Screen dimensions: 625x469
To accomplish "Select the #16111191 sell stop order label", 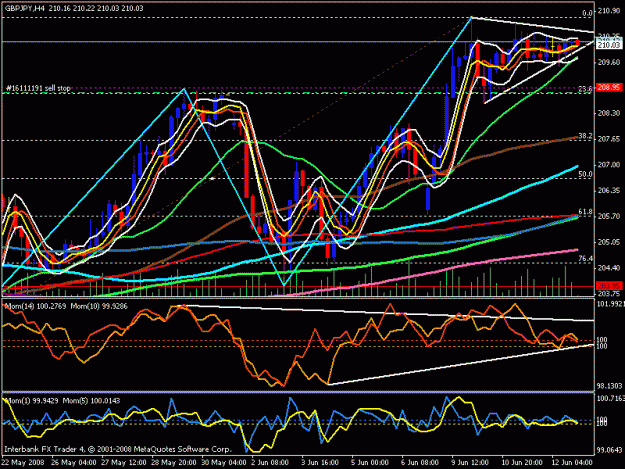I will pos(38,88).
